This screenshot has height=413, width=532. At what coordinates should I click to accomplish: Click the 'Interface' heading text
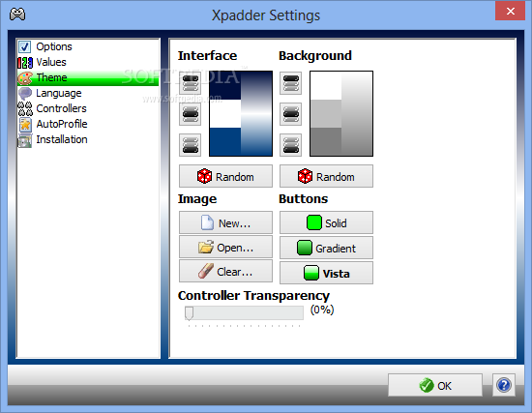207,56
